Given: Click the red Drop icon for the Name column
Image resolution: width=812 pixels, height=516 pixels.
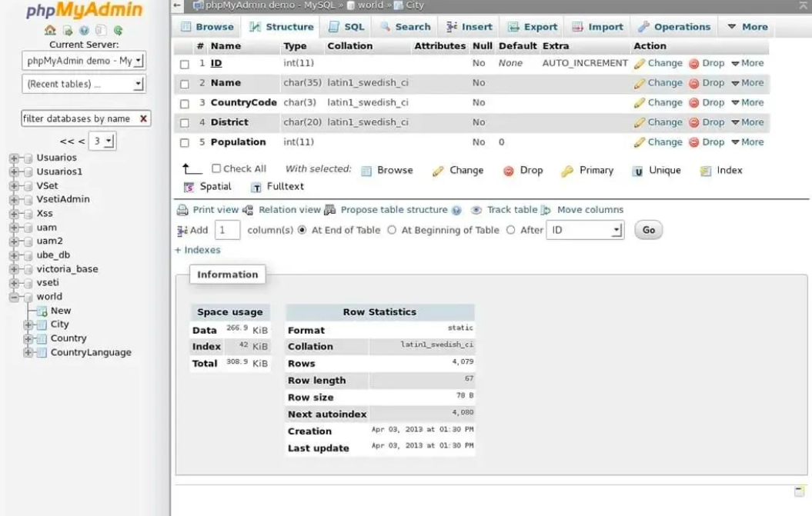Looking at the screenshot, I should [x=694, y=83].
